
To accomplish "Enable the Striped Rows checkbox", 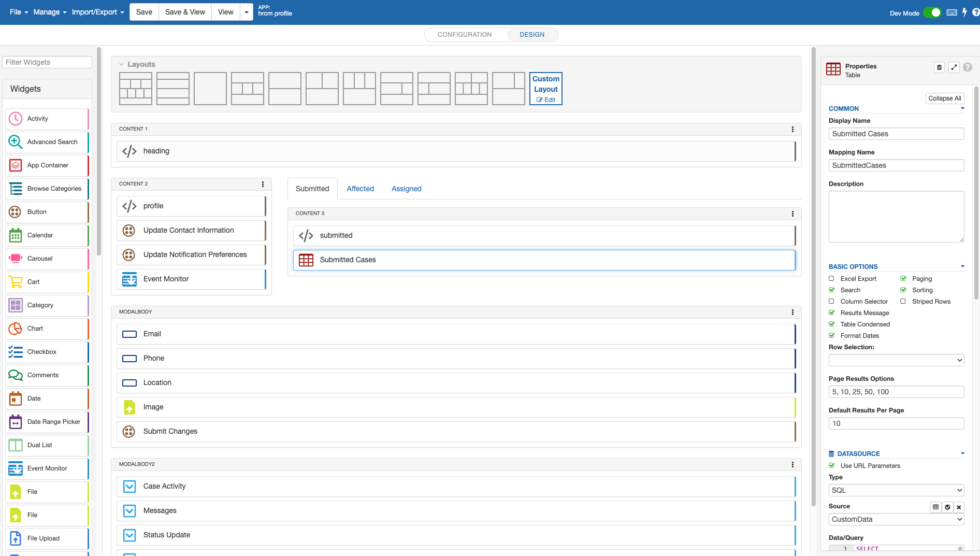I will [x=903, y=302].
